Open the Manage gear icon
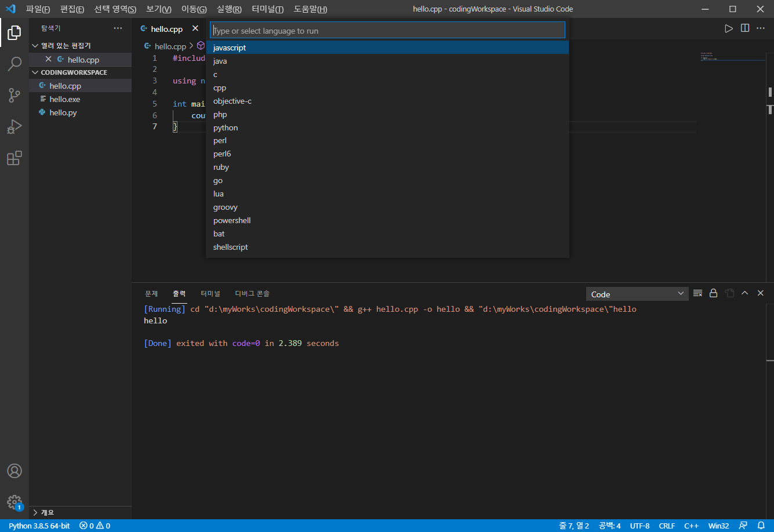The width and height of the screenshot is (774, 532). coord(14,502)
